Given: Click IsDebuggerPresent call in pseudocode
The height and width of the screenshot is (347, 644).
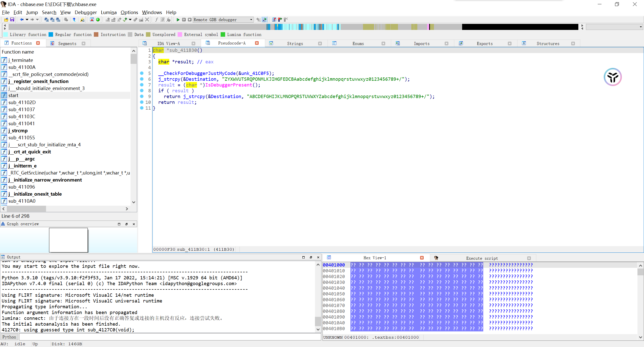Looking at the screenshot, I should [228, 85].
